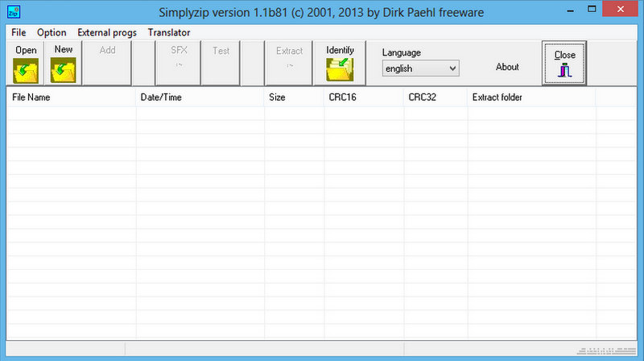Open the Option menu

(52, 32)
